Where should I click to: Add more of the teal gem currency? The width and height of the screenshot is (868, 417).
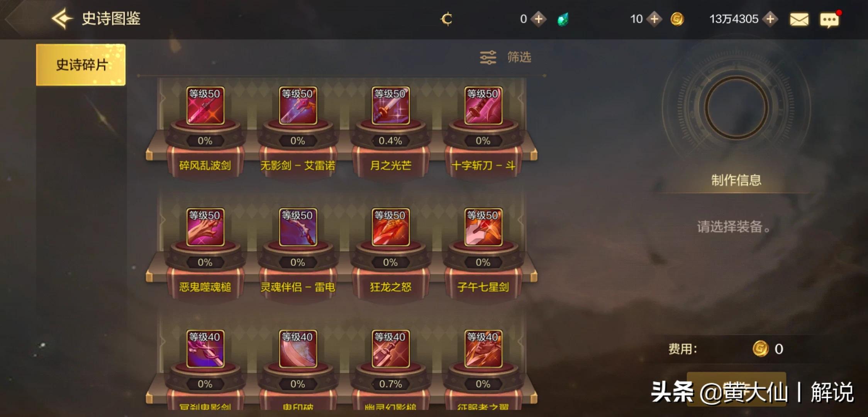pyautogui.click(x=538, y=19)
